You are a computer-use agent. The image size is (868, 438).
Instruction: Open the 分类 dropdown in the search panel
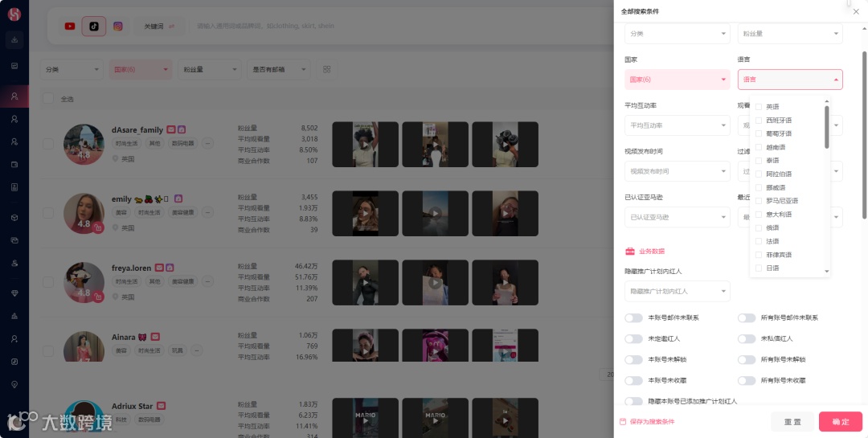(677, 34)
